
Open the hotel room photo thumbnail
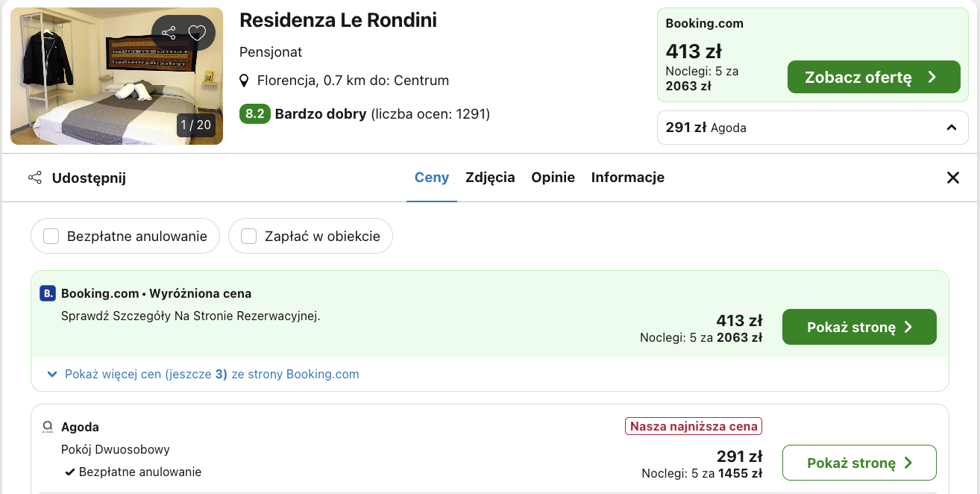pos(116,76)
